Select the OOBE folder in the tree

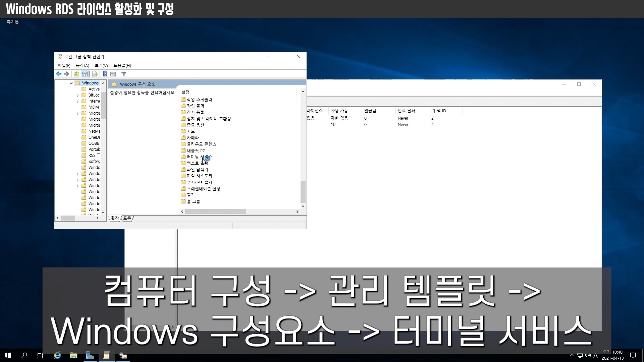[91, 143]
